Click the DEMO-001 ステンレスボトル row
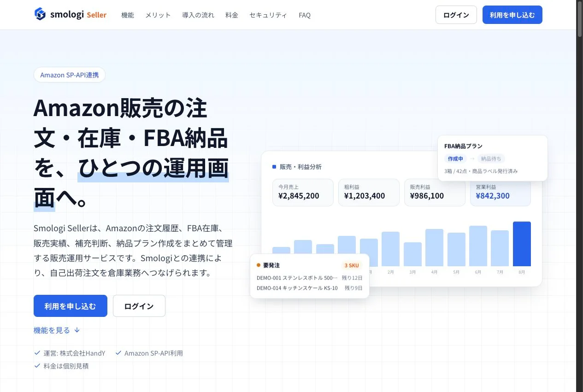 click(309, 278)
